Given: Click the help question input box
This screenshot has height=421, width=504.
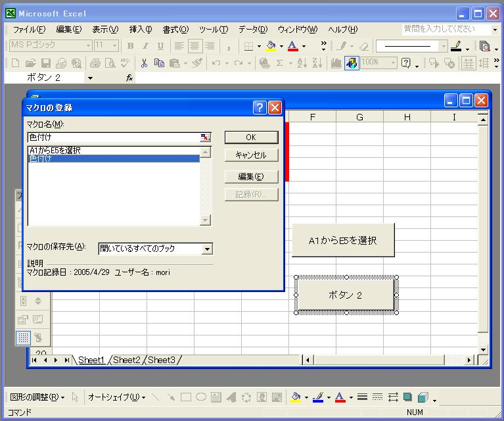Looking at the screenshot, I should [446, 30].
